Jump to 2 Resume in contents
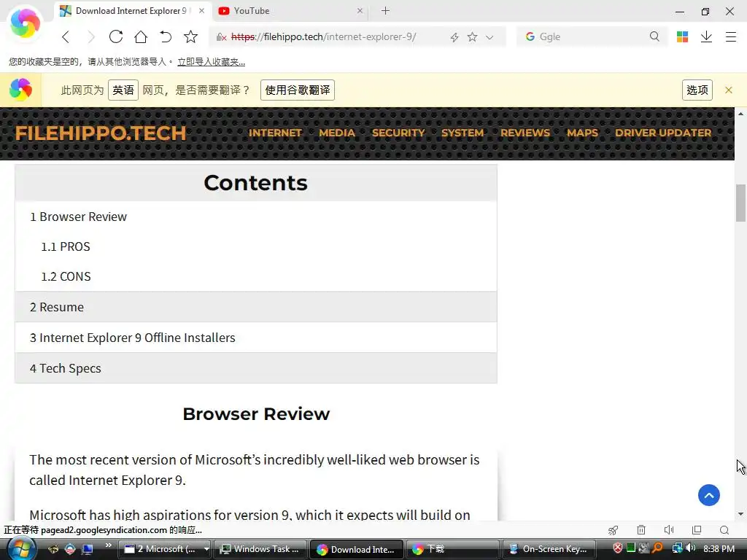Screen dimensions: 747x560 coord(57,307)
